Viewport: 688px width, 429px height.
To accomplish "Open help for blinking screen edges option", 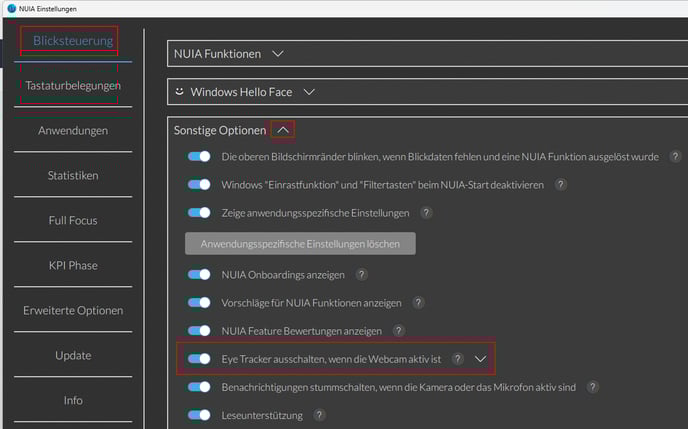I will [675, 156].
